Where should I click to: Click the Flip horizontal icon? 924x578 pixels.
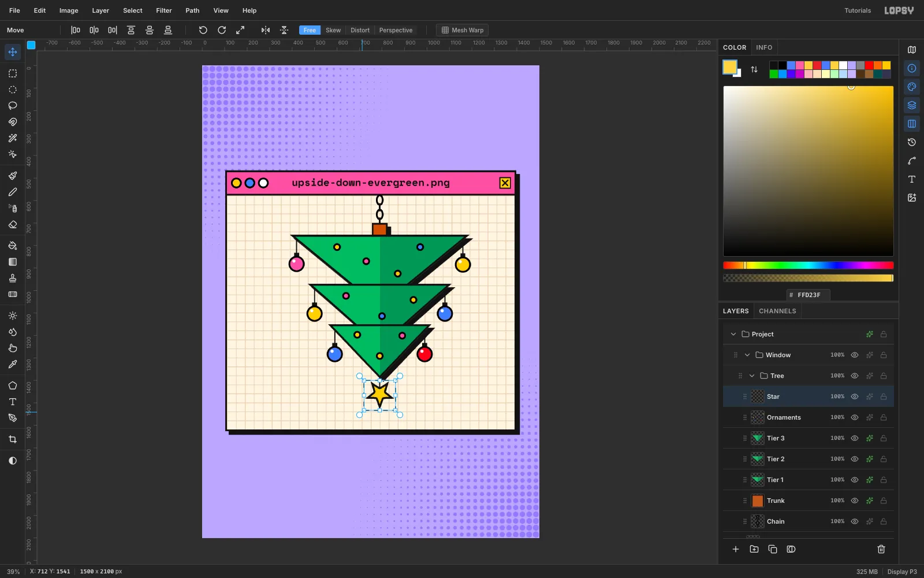pyautogui.click(x=266, y=30)
